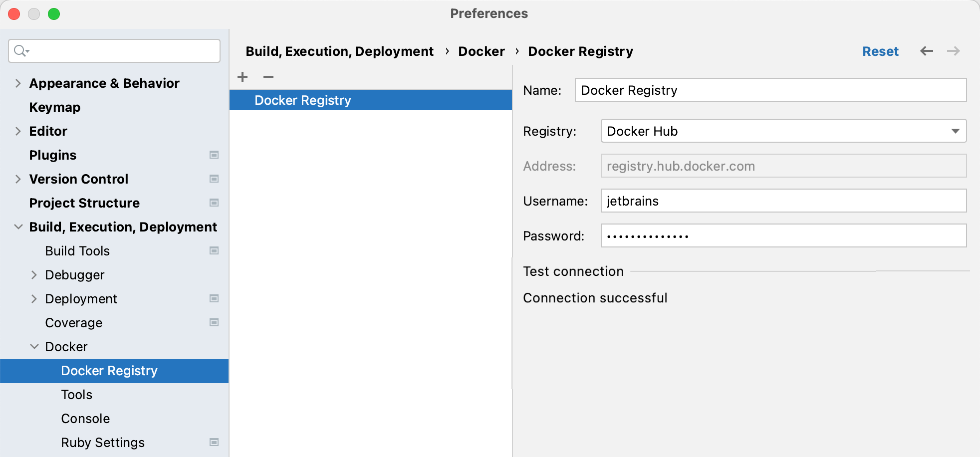The height and width of the screenshot is (457, 980).
Task: Click the back navigation arrow
Action: [x=927, y=51]
